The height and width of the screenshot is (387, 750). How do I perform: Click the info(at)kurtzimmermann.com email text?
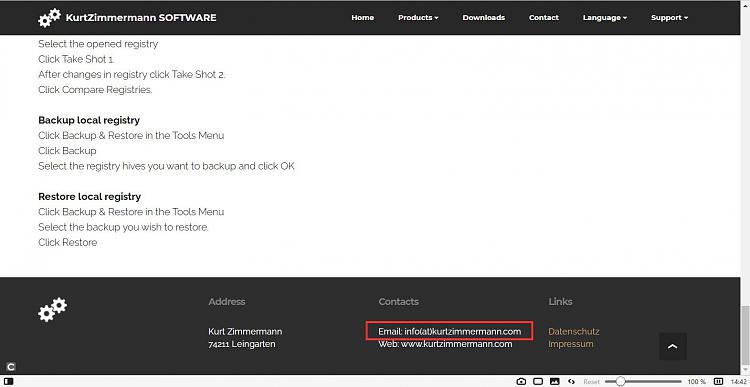tap(463, 331)
